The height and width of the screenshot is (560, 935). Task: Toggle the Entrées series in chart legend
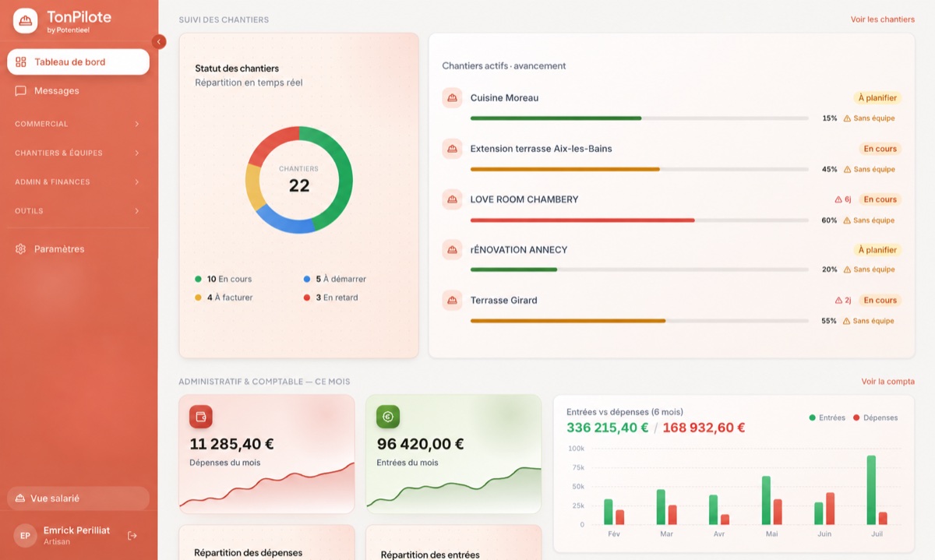click(x=827, y=418)
